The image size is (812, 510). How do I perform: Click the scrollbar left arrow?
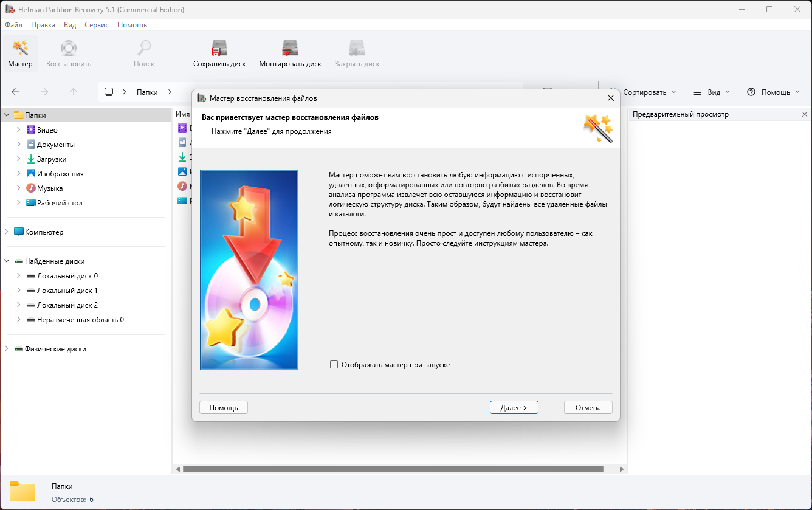177,469
